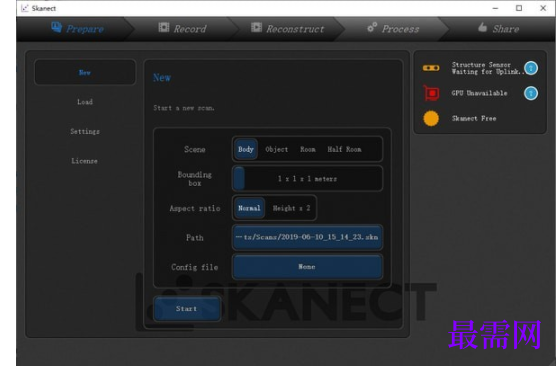Click the Reconstruct film icon
Image resolution: width=560 pixels, height=366 pixels.
click(x=256, y=27)
